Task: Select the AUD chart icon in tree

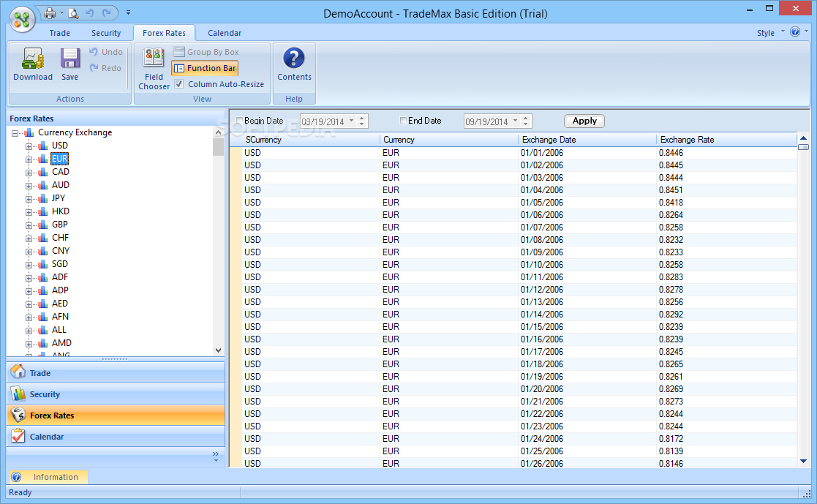Action: pos(42,185)
